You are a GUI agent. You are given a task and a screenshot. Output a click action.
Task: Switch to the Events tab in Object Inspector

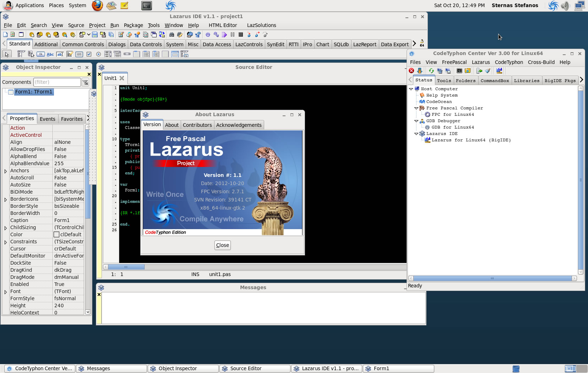47,119
